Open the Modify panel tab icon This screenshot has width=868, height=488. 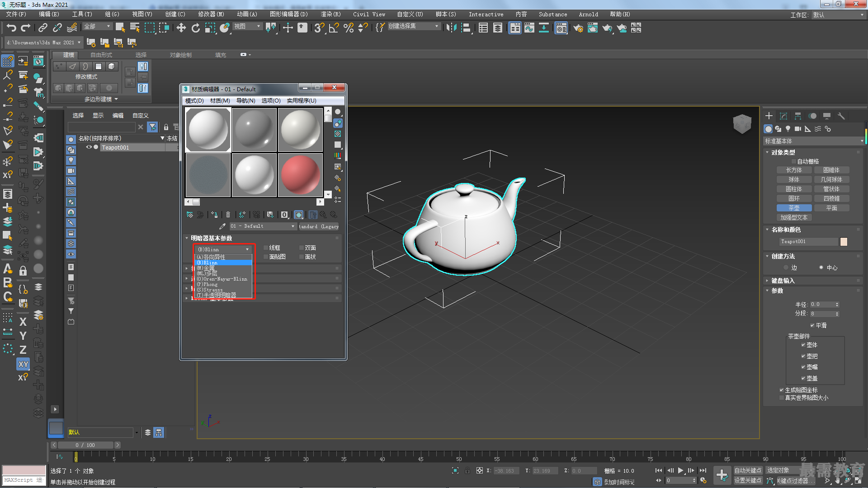(783, 116)
